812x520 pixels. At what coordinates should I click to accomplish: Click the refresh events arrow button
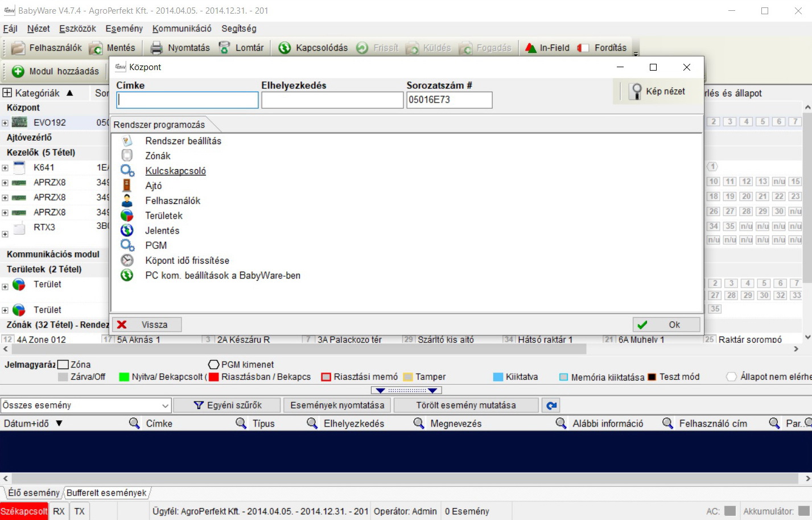click(x=551, y=405)
